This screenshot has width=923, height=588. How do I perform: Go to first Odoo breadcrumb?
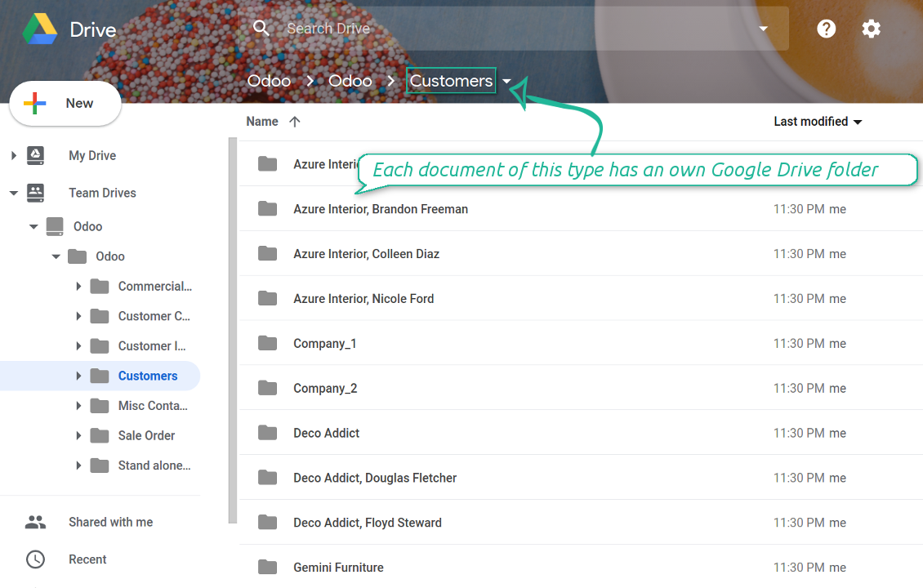pos(269,81)
